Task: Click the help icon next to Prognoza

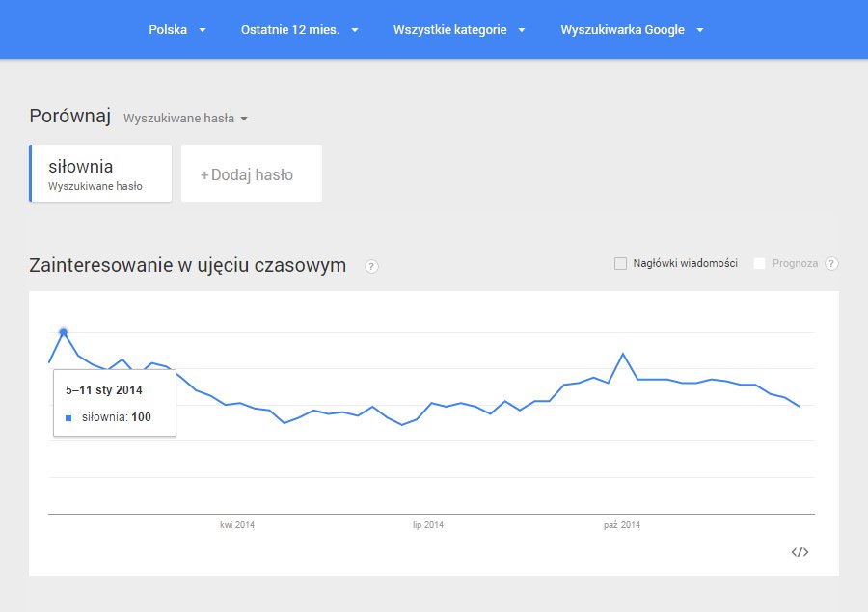Action: (x=831, y=263)
